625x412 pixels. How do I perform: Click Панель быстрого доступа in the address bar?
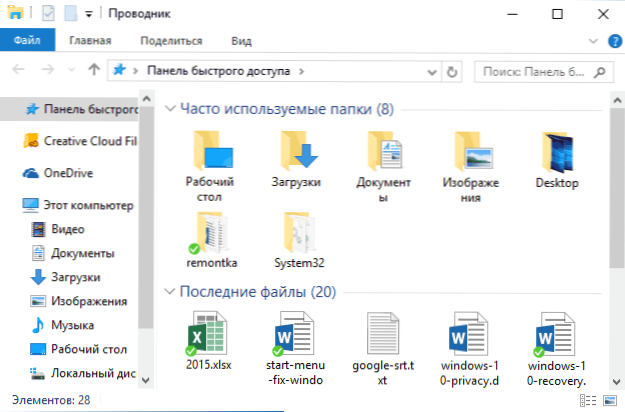coord(218,71)
